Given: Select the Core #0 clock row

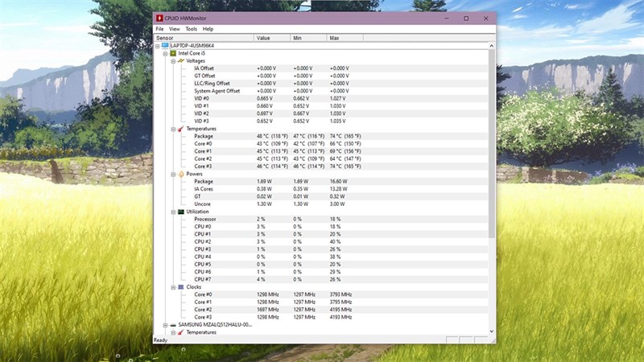Looking at the screenshot, I should [x=341, y=294].
